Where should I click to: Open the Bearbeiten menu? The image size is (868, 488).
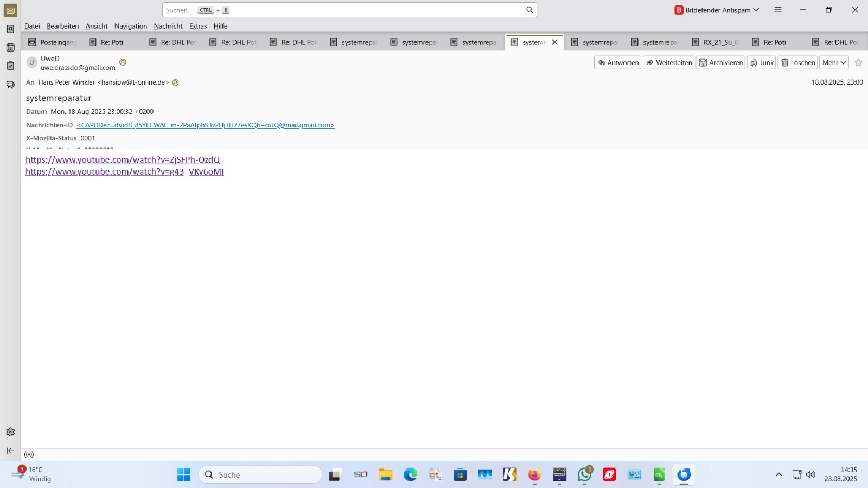pos(62,26)
